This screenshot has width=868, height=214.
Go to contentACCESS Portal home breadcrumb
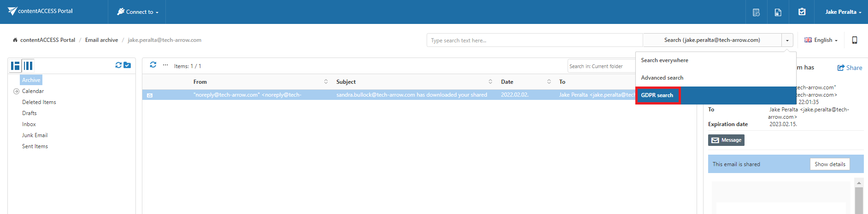pyautogui.click(x=44, y=40)
